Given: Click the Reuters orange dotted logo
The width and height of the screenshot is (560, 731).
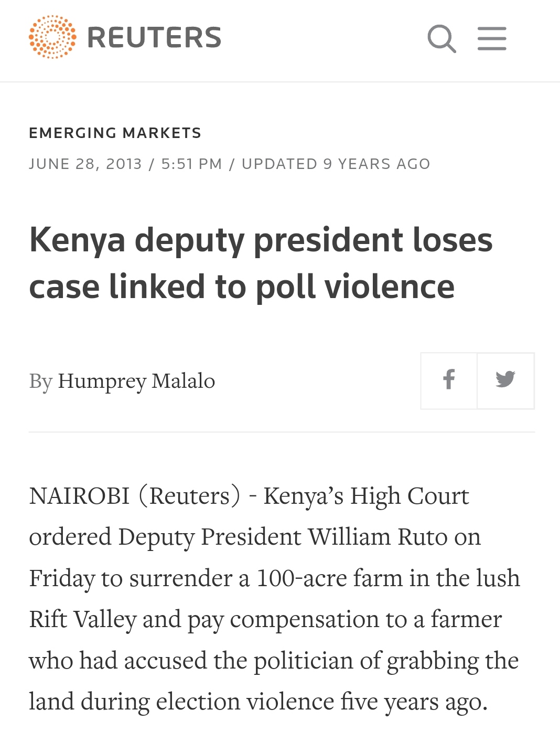Looking at the screenshot, I should pyautogui.click(x=52, y=37).
